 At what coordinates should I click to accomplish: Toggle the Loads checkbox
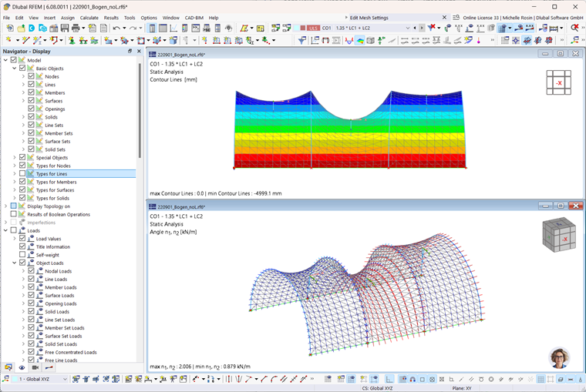click(x=14, y=230)
